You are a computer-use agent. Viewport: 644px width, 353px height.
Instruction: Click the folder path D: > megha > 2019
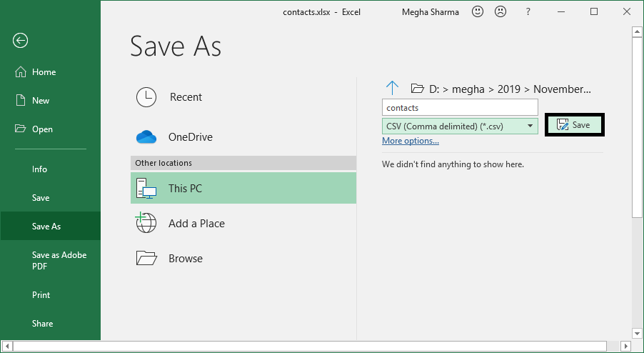point(510,89)
